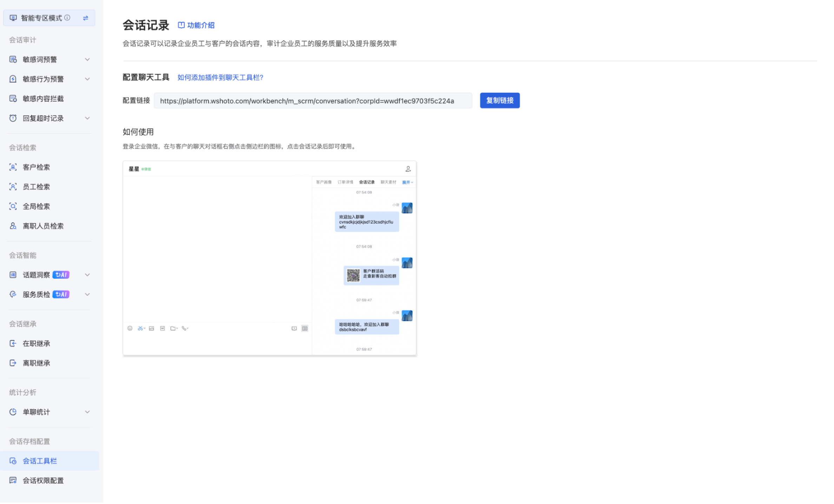Screen dimensions: 834x504
Task: Click the 会话记录 page heading
Action: point(146,25)
